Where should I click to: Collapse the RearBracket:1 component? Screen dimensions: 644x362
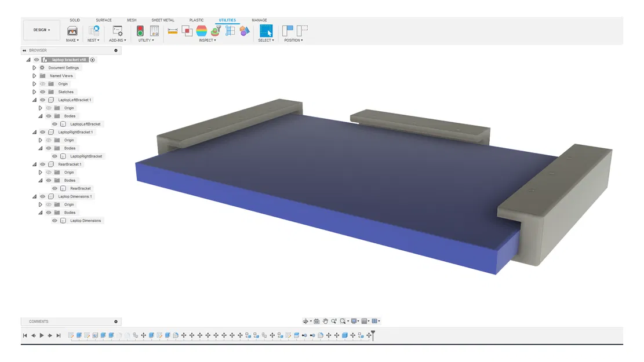[x=35, y=164]
